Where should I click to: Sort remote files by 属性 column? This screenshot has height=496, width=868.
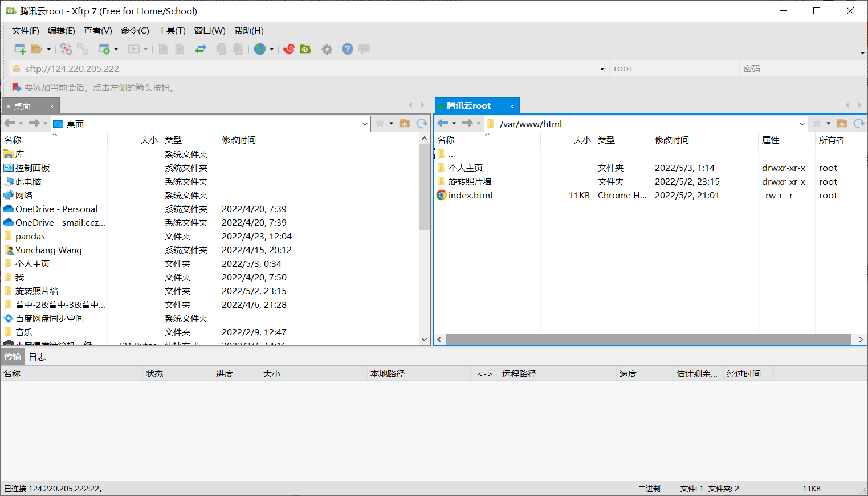(x=787, y=140)
